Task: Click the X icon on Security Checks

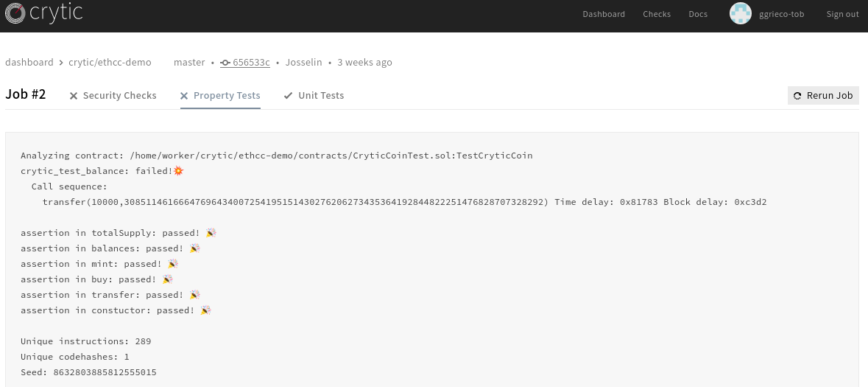Action: click(x=74, y=96)
